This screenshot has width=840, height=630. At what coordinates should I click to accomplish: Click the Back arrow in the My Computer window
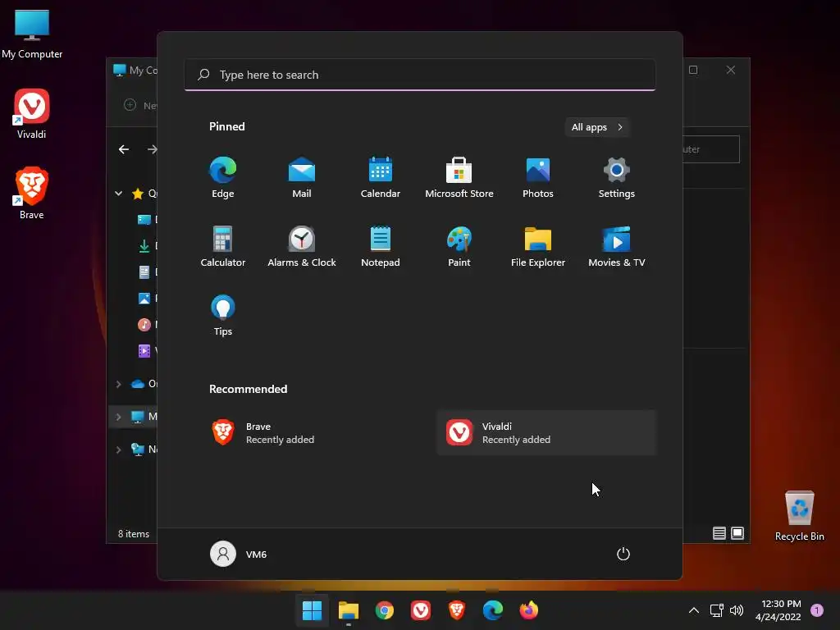pyautogui.click(x=124, y=149)
